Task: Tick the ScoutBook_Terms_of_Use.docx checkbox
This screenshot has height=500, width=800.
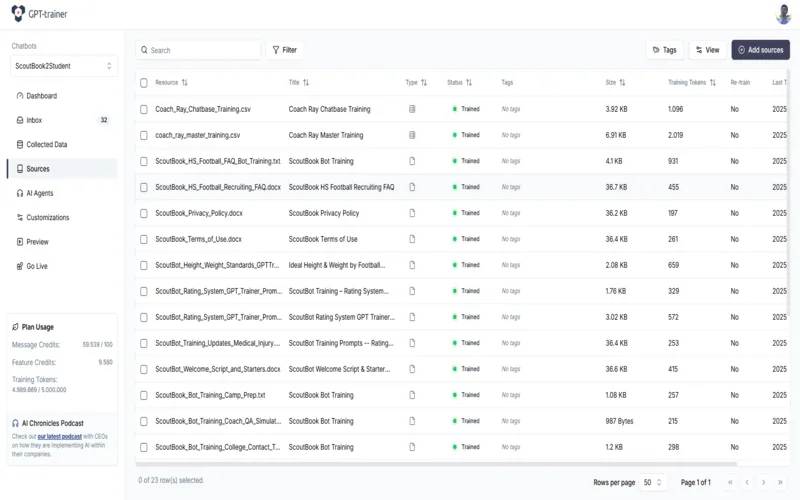Action: tap(144, 239)
